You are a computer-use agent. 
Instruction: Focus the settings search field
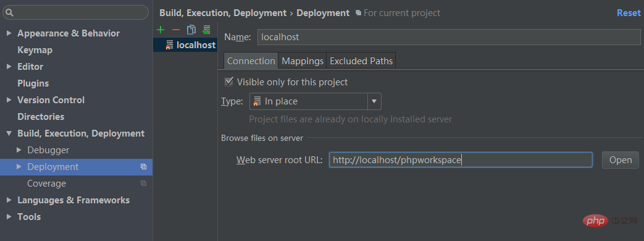coord(75,13)
